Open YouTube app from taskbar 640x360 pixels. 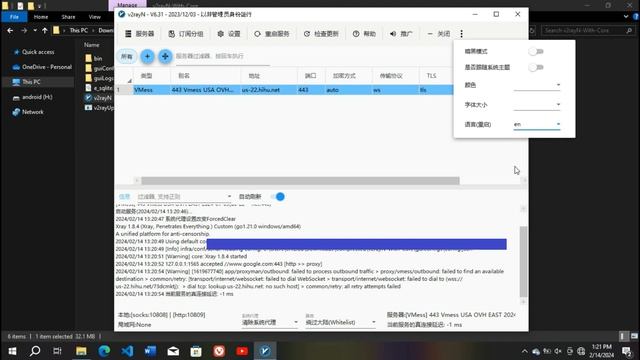click(x=242, y=351)
